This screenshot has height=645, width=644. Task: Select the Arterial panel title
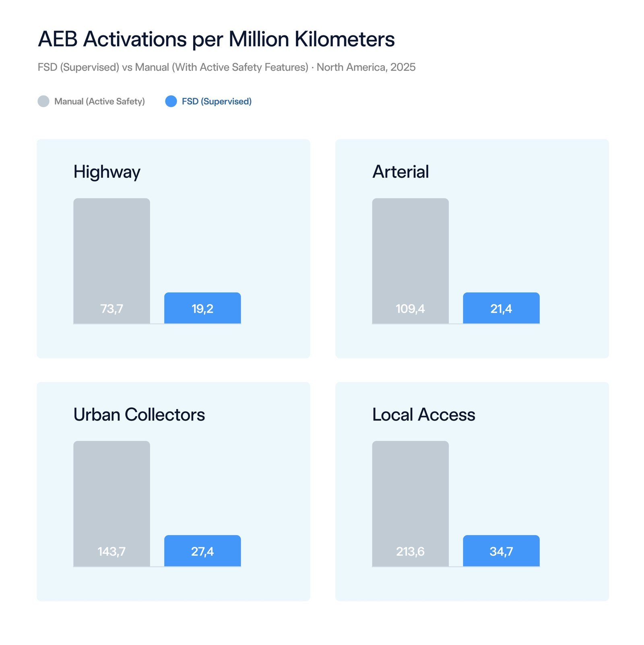[400, 172]
